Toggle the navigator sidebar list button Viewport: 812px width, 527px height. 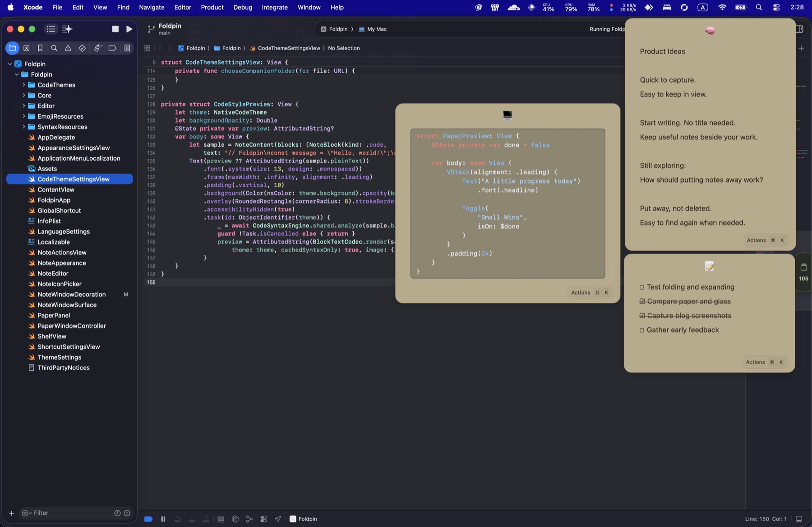tap(51, 29)
